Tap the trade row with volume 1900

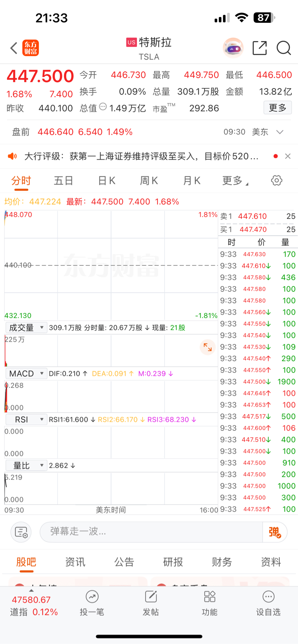(x=258, y=382)
